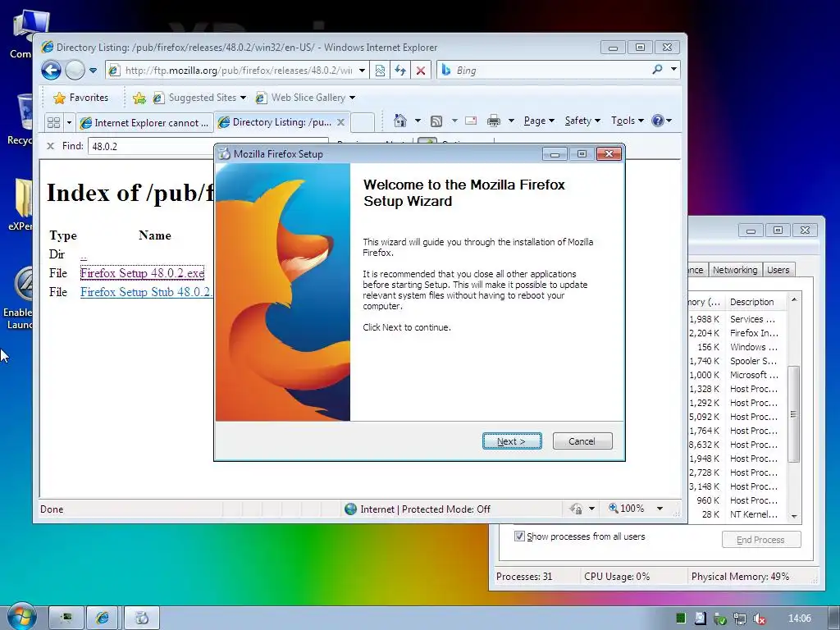Open search provider dropdown arrow
Viewport: 840px width, 630px height.
(674, 69)
